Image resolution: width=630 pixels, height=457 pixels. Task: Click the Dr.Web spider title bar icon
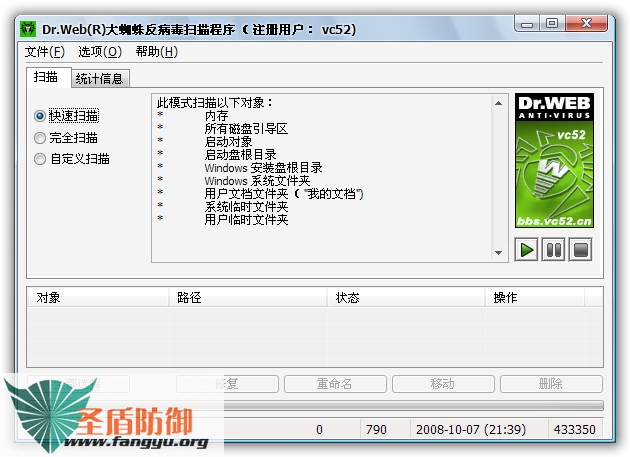(28, 29)
